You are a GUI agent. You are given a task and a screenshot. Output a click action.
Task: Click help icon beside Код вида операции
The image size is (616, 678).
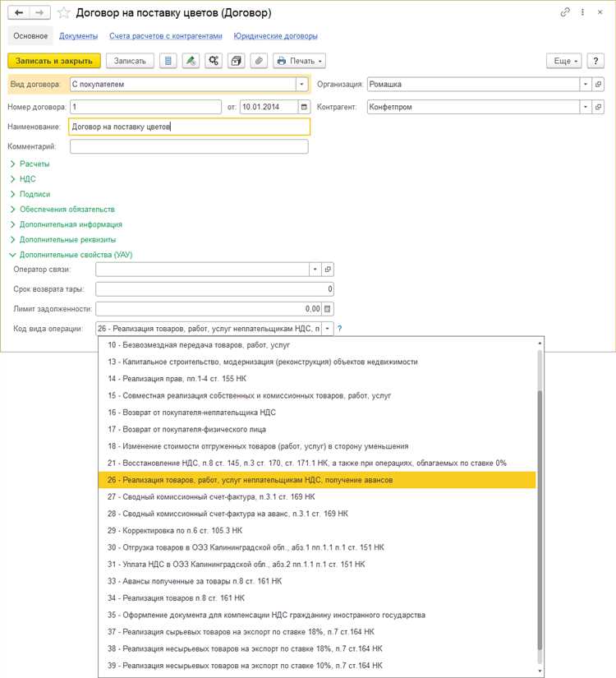339,329
